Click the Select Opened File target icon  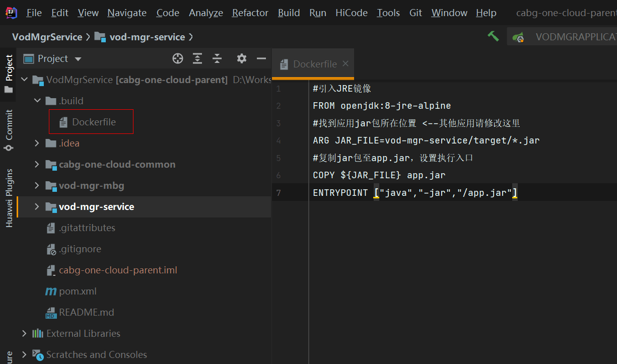coord(178,59)
